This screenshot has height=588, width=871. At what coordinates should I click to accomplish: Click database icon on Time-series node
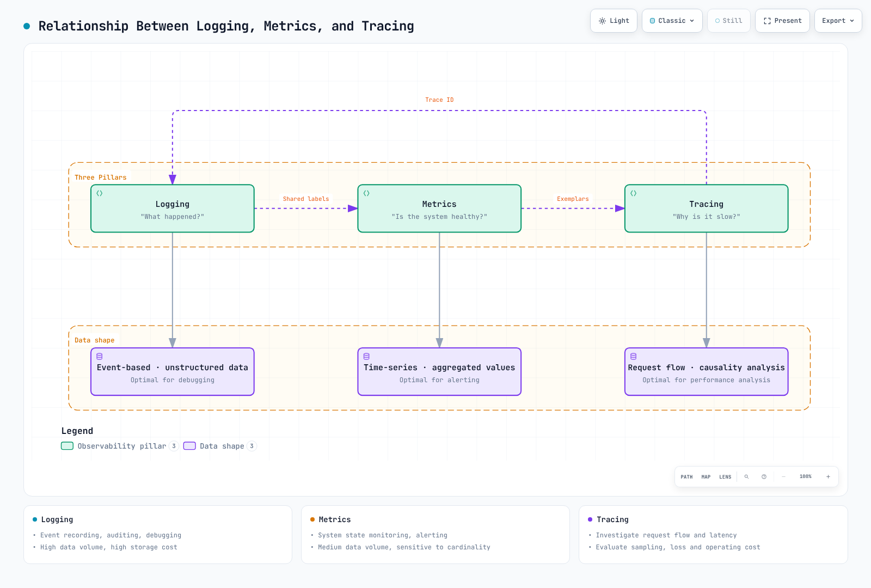point(366,357)
